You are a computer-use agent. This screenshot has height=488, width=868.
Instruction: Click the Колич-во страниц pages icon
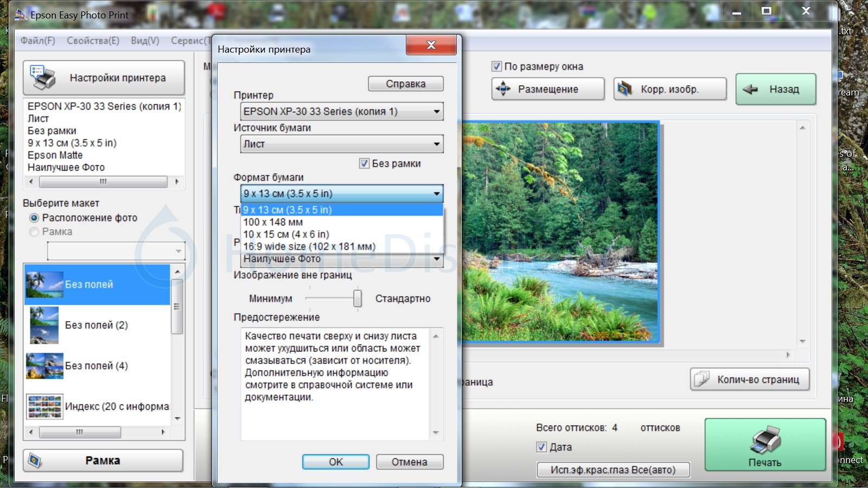click(702, 379)
